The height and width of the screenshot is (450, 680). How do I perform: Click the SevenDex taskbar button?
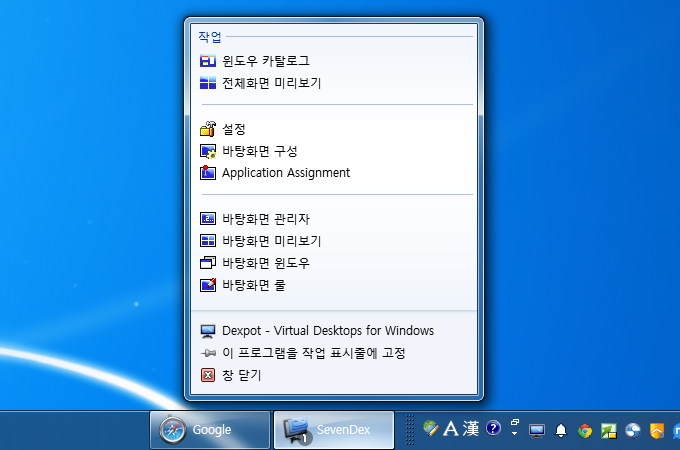pos(334,430)
